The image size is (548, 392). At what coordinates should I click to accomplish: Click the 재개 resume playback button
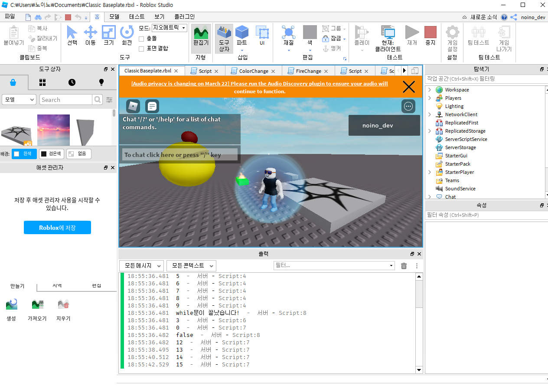tap(412, 36)
